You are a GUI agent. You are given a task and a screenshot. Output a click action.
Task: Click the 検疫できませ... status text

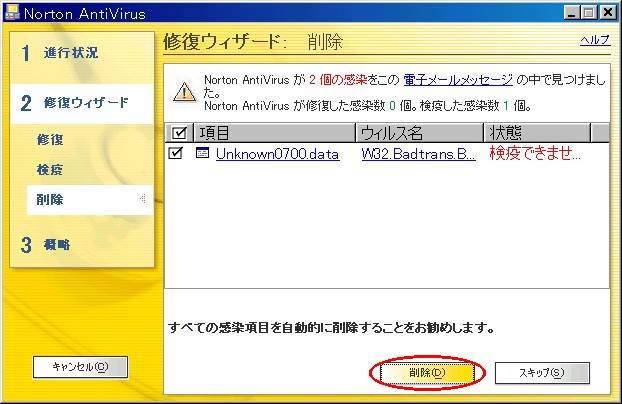coord(535,153)
